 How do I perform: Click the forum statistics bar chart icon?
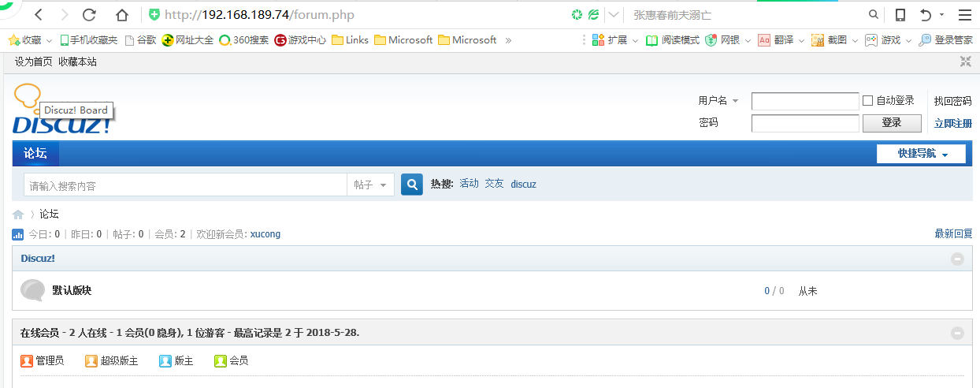pyautogui.click(x=18, y=234)
